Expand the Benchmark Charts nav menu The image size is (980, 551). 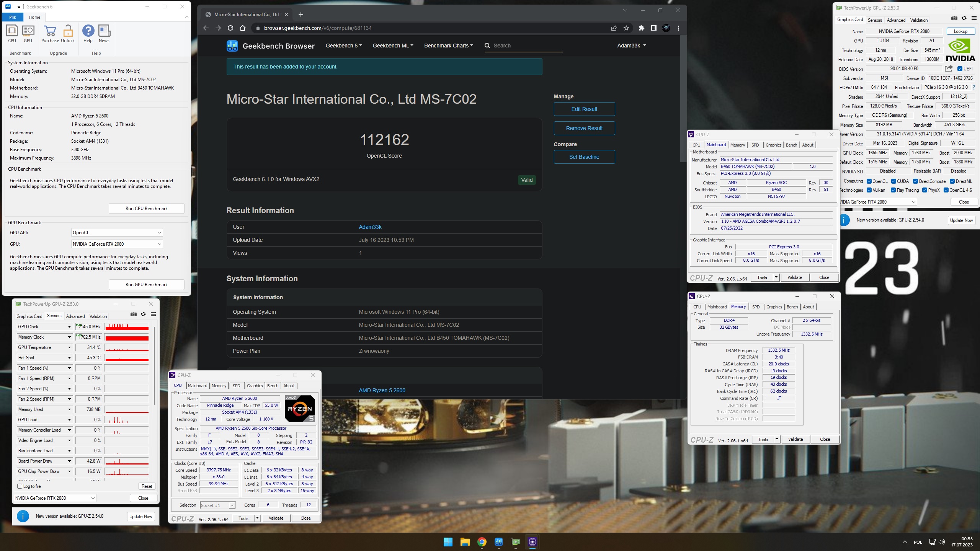[x=448, y=46]
